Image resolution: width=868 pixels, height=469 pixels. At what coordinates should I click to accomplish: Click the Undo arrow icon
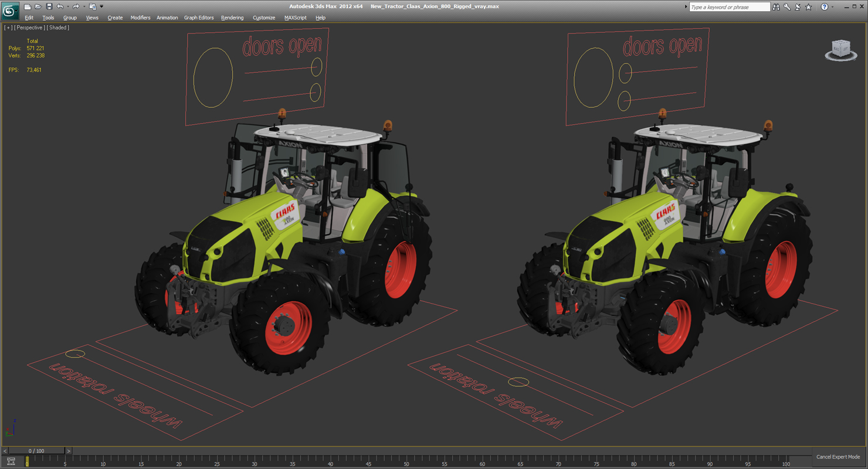pos(60,6)
